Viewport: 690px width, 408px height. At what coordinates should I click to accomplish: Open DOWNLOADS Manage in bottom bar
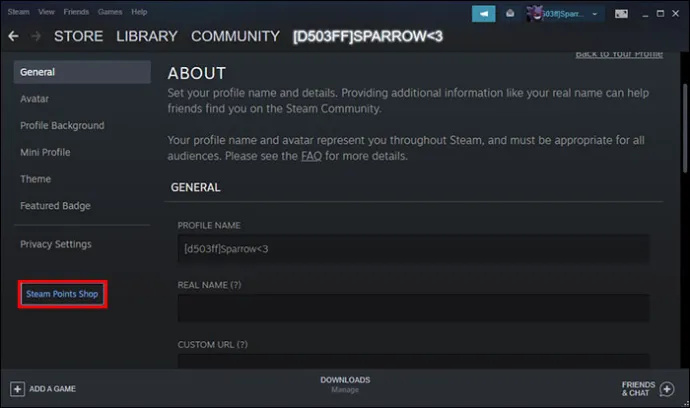tap(345, 384)
